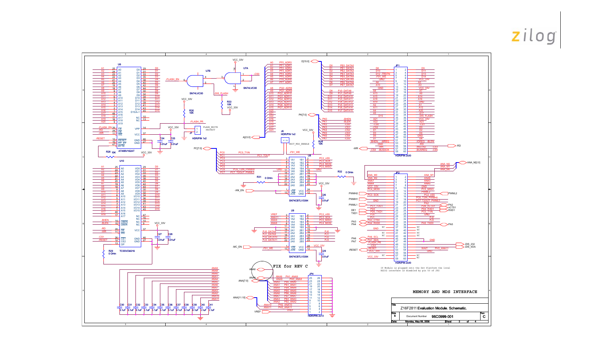Click the revision letter 'C' in title block

(x=484, y=317)
